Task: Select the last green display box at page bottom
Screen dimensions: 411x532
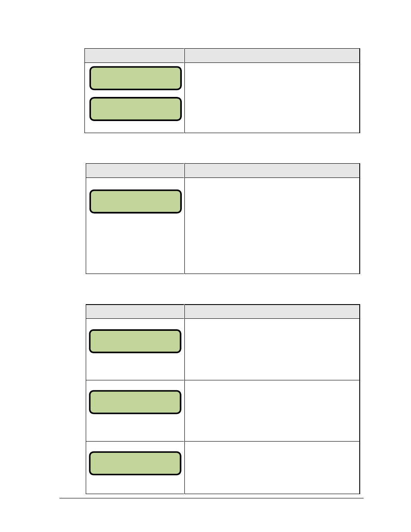Action: (135, 464)
